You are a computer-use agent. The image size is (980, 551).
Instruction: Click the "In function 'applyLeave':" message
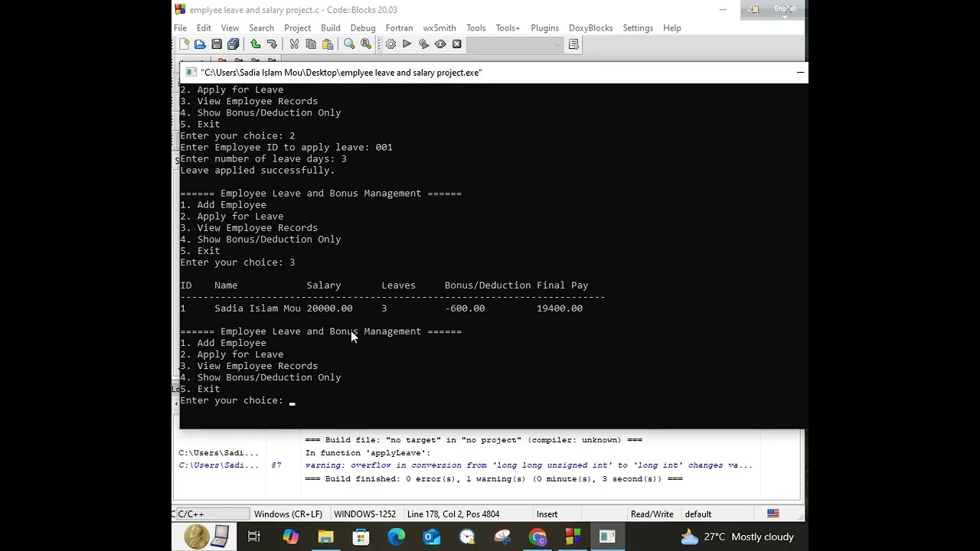367,453
